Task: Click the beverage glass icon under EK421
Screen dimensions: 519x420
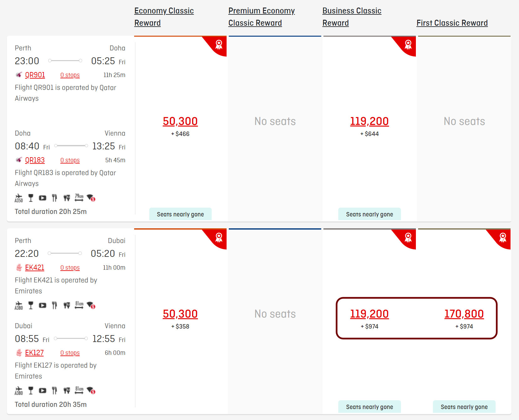Action: tap(31, 305)
